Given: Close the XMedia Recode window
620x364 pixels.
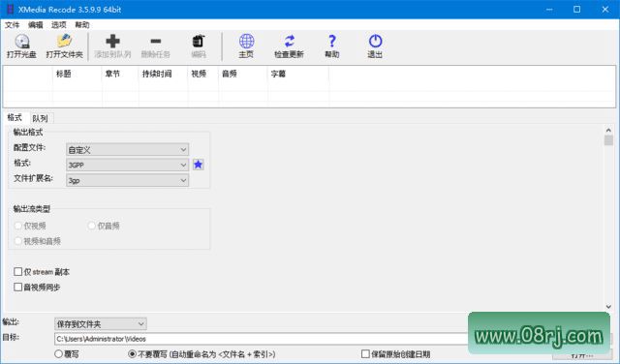Looking at the screenshot, I should click(605, 9).
